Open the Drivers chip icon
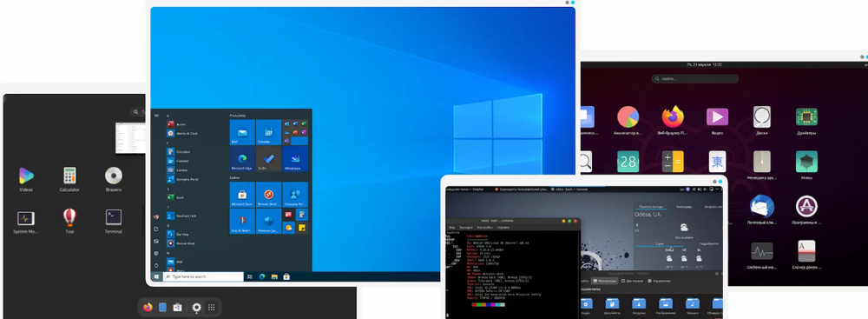 (x=806, y=117)
